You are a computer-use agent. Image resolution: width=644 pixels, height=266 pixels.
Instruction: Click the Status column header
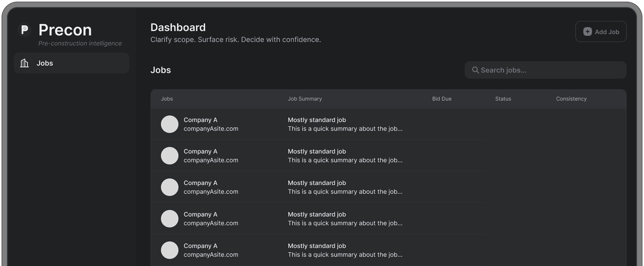(503, 99)
